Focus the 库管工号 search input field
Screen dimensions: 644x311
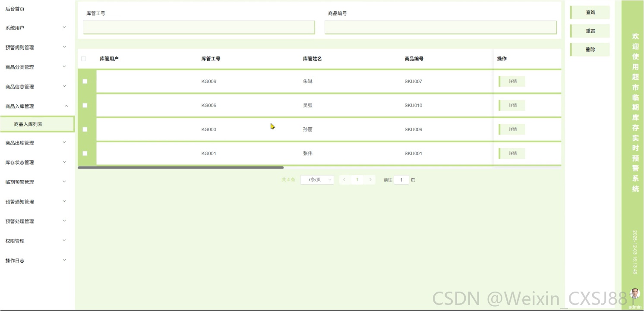coord(199,27)
